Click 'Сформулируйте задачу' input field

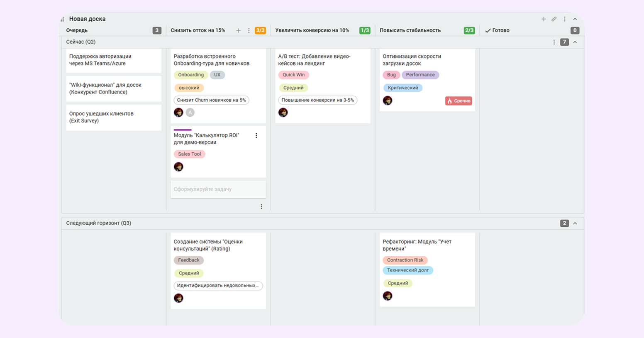[218, 189]
